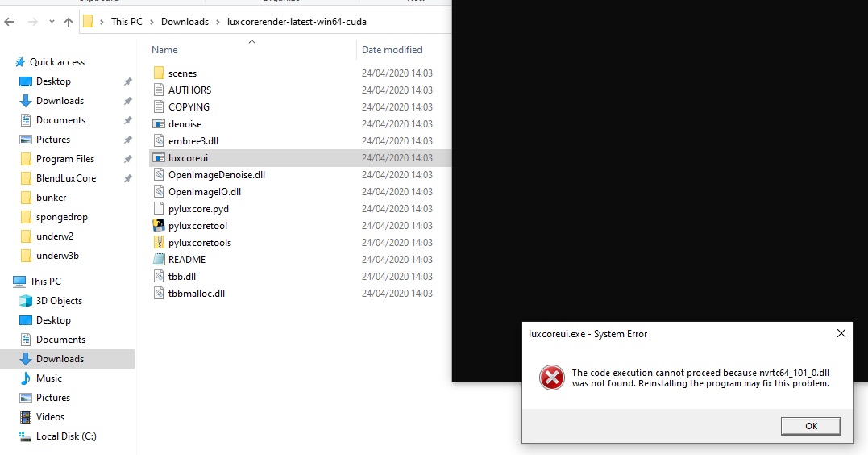The image size is (868, 455).
Task: Select the embree3.dll file icon
Action: pos(159,141)
